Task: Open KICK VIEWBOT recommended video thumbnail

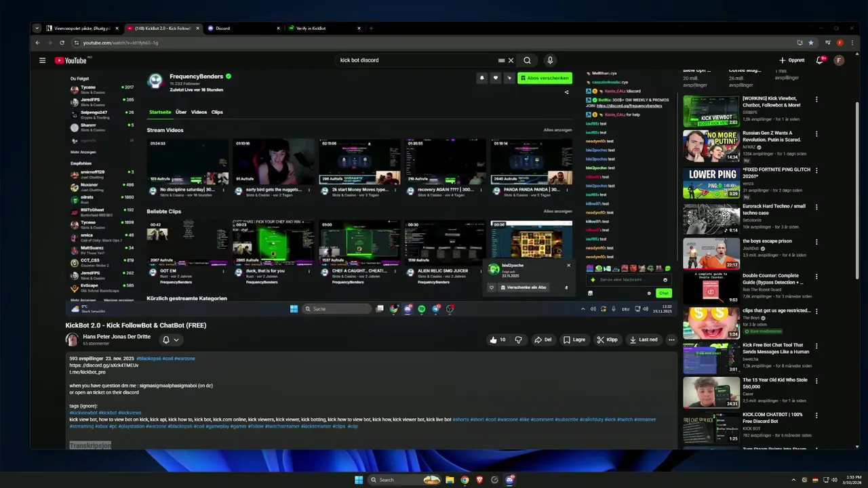Action: tap(711, 111)
